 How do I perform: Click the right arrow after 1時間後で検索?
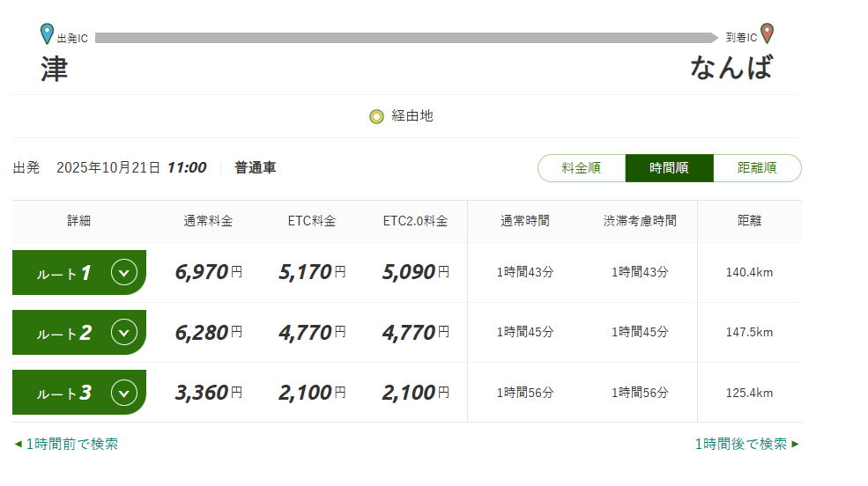[796, 444]
